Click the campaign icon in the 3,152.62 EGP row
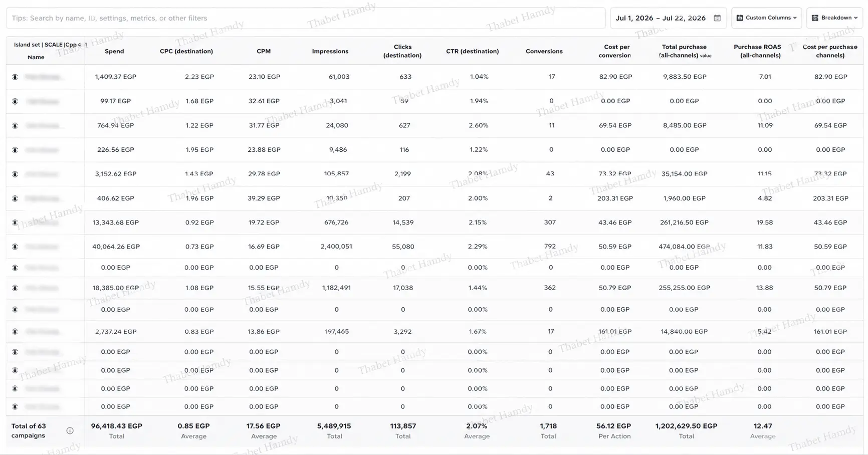Image resolution: width=868 pixels, height=455 pixels. click(15, 174)
